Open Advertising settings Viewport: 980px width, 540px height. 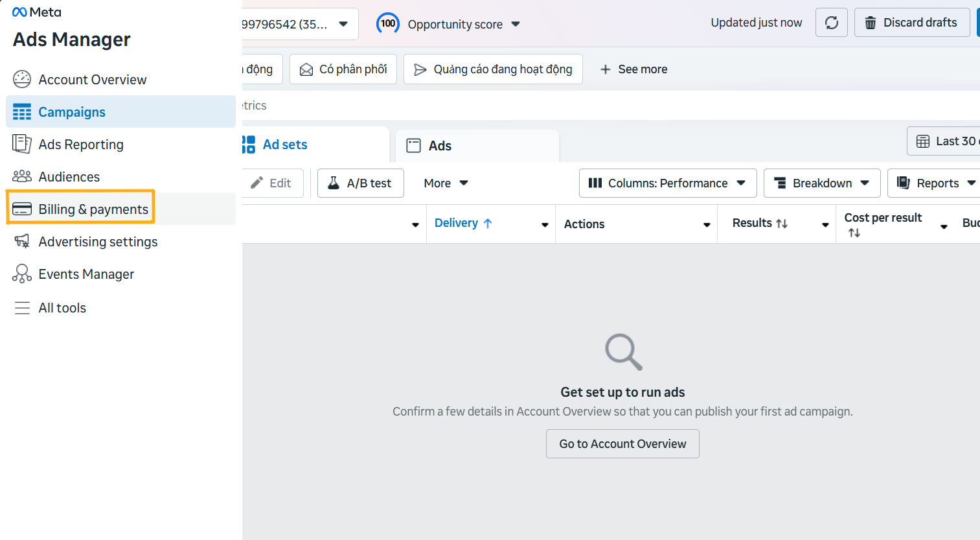click(x=98, y=242)
